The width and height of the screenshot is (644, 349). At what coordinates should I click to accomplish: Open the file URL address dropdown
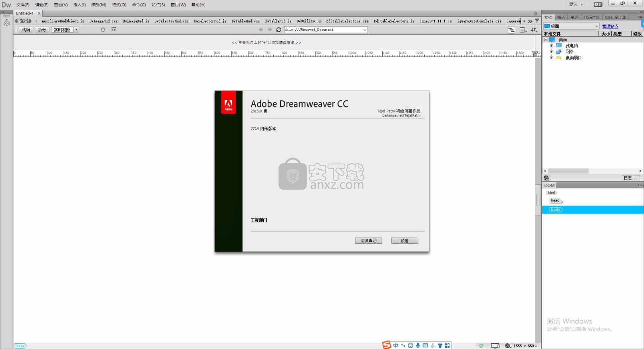tap(365, 30)
